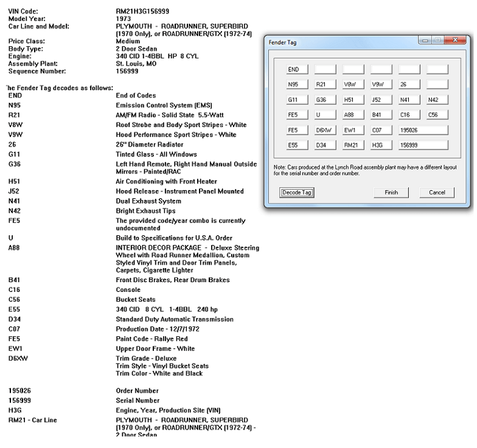477x448 pixels.
Task: Click the 195026 order number field
Action: [x=423, y=130]
